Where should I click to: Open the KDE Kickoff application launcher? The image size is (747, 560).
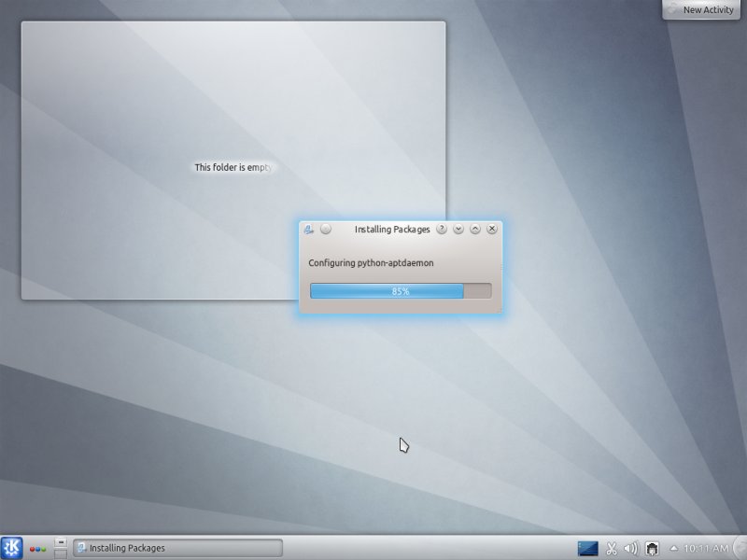(x=11, y=548)
